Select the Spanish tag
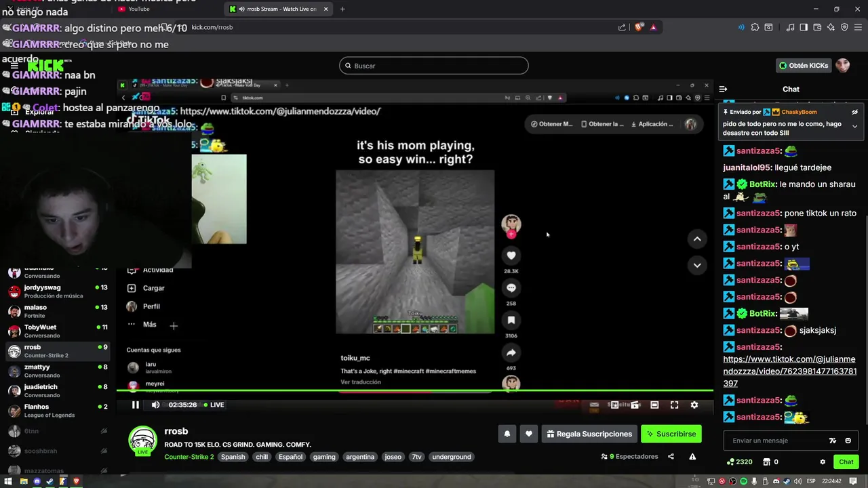This screenshot has width=868, height=488. pos(233,457)
